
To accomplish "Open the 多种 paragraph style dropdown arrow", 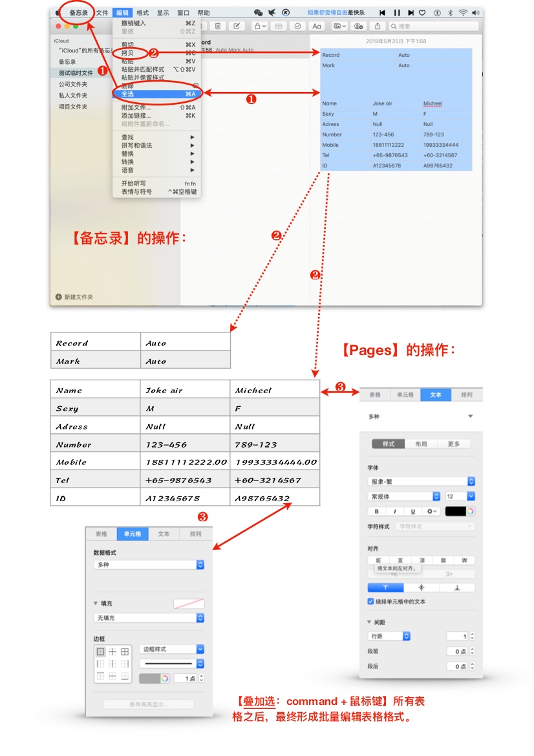I will 471,416.
